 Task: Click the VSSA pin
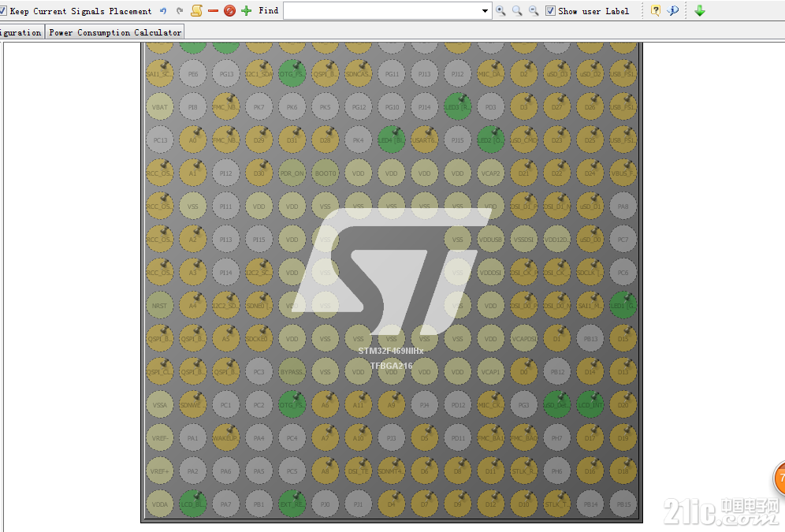click(x=160, y=405)
